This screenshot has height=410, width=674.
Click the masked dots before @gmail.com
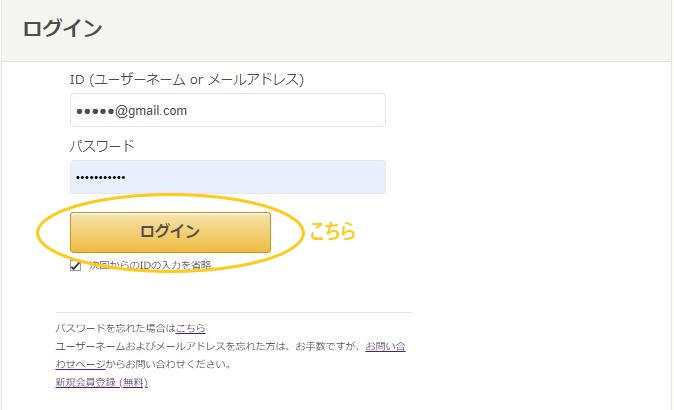click(x=95, y=111)
